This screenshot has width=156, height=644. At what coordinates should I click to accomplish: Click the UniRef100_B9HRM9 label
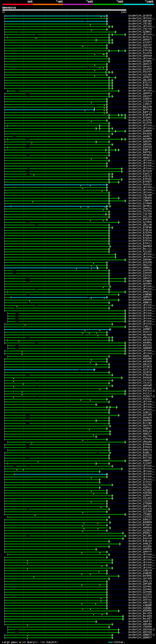(140, 522)
